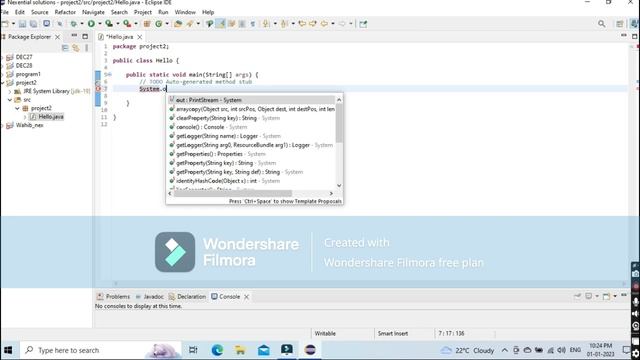Switch to the Javadoc tab
Image resolution: width=640 pixels, height=360 pixels.
(149, 296)
